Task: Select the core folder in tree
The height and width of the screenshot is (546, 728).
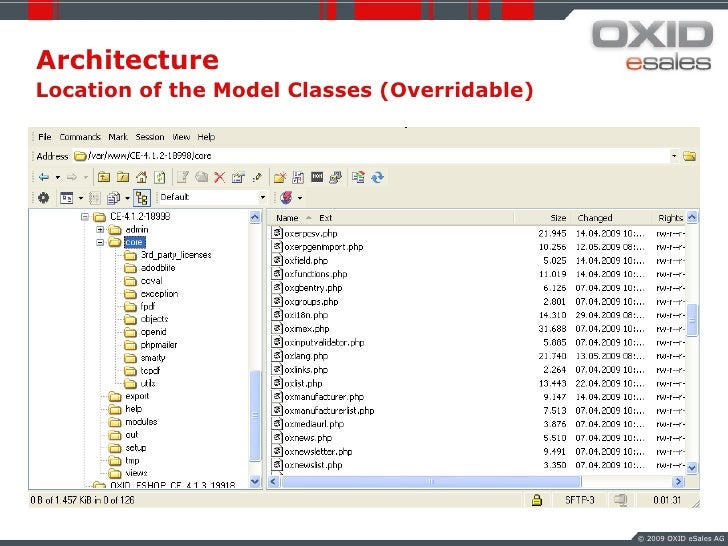Action: tap(134, 242)
